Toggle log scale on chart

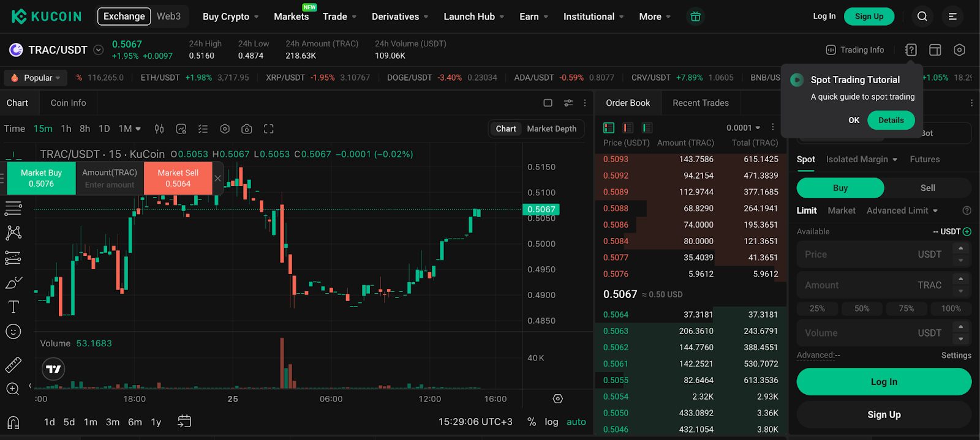pos(551,422)
